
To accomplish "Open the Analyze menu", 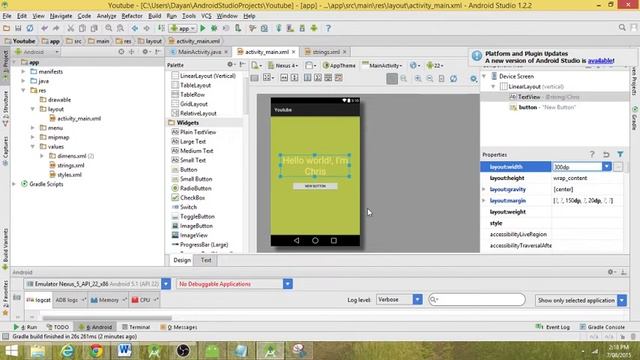I will (106, 16).
